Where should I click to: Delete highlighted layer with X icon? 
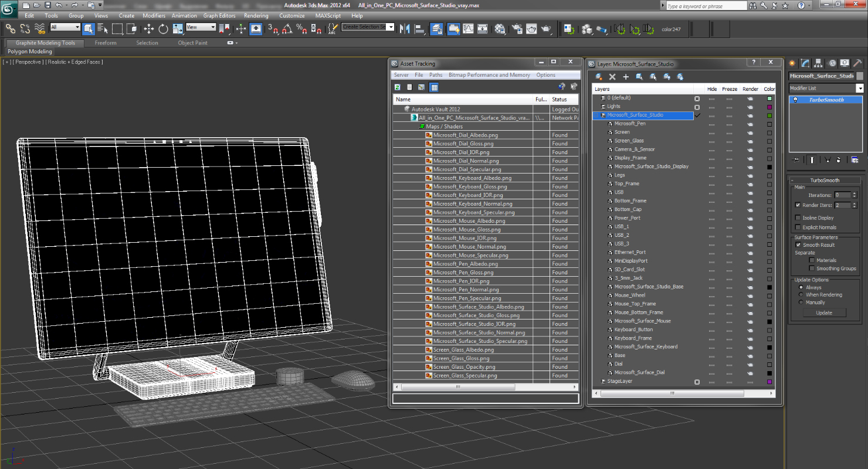click(612, 77)
